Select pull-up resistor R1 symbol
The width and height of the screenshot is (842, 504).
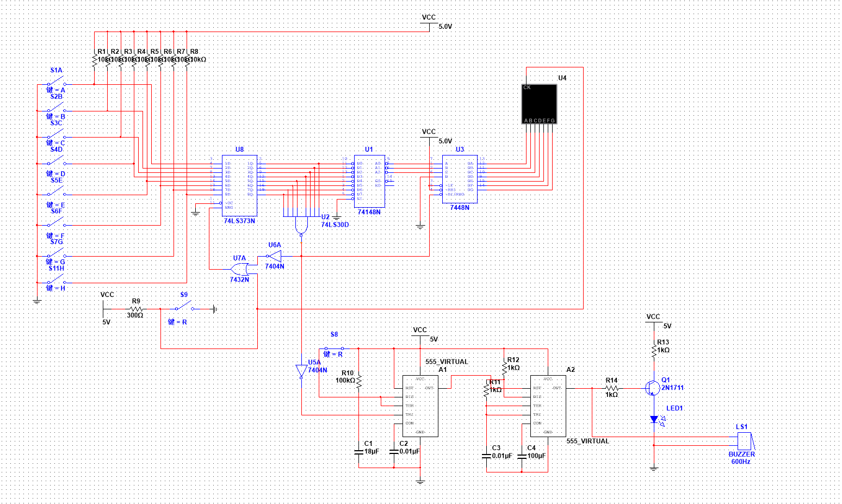click(94, 61)
